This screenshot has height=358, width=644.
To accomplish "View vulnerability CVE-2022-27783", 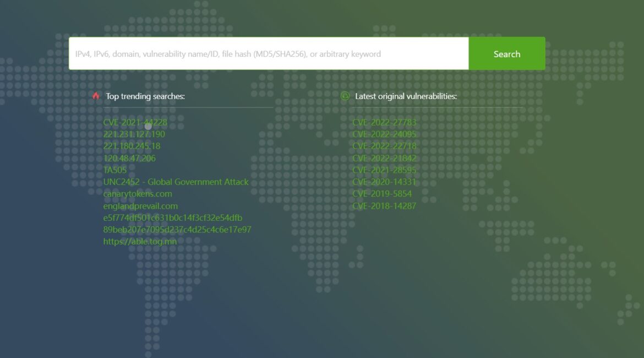I will (x=385, y=122).
